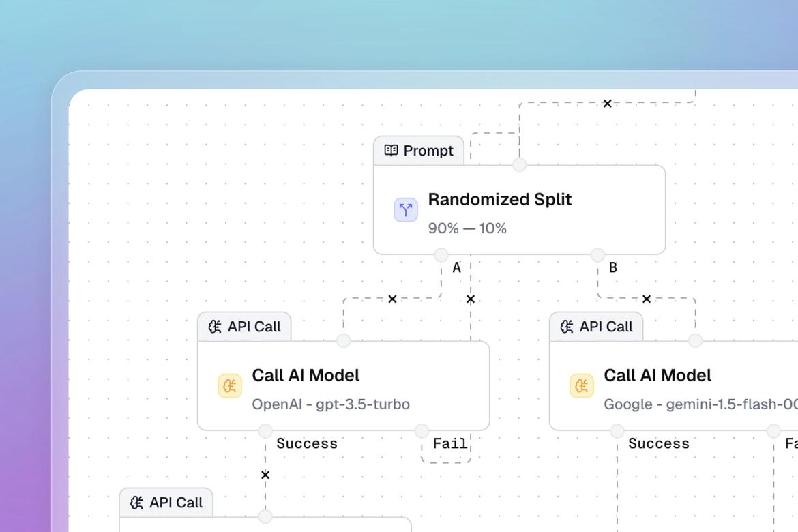This screenshot has width=798, height=532.
Task: Click the X marker on the topmost dashed connection
Action: click(x=607, y=104)
